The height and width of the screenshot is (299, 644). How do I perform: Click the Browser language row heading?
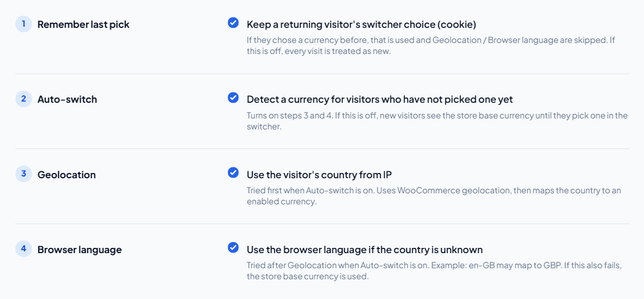79,250
